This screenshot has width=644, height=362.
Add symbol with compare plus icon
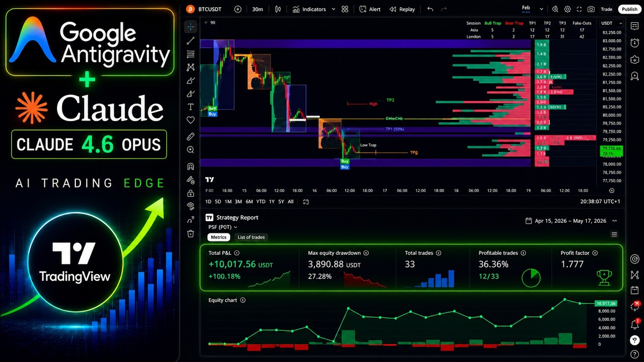tap(238, 9)
